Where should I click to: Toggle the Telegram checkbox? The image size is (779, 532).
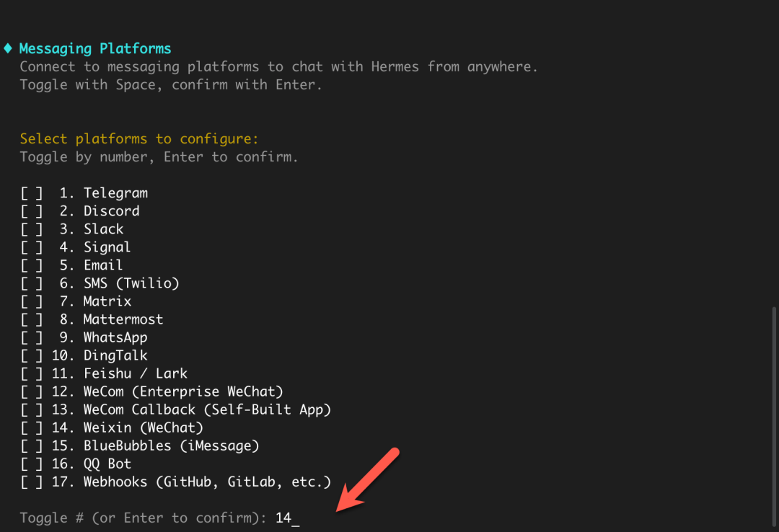(31, 193)
